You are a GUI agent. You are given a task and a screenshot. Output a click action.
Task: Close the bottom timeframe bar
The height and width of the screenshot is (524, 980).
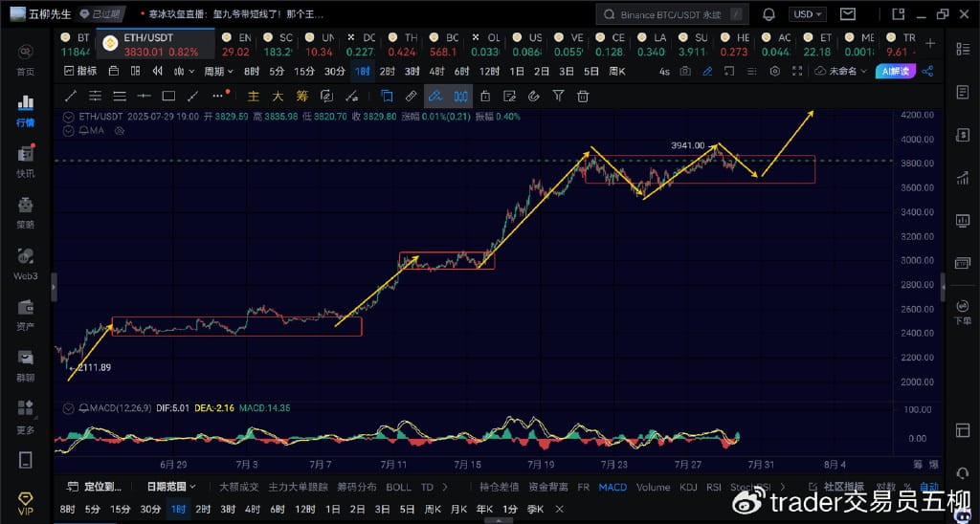click(559, 509)
